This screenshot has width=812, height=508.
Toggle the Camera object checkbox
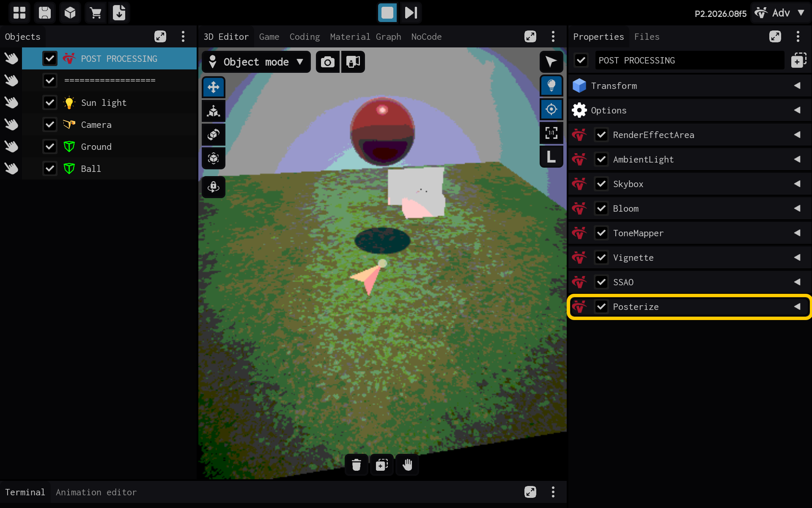(x=50, y=124)
